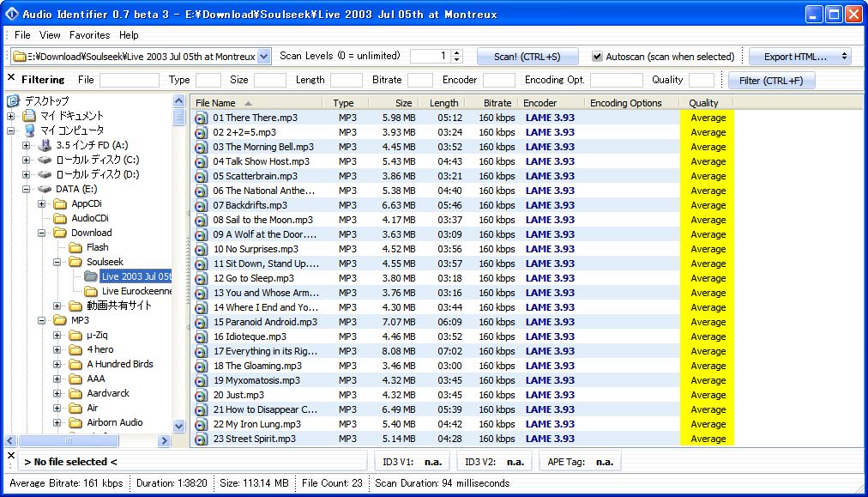
Task: Decrease Scan Levels with the down arrow
Action: (x=456, y=60)
